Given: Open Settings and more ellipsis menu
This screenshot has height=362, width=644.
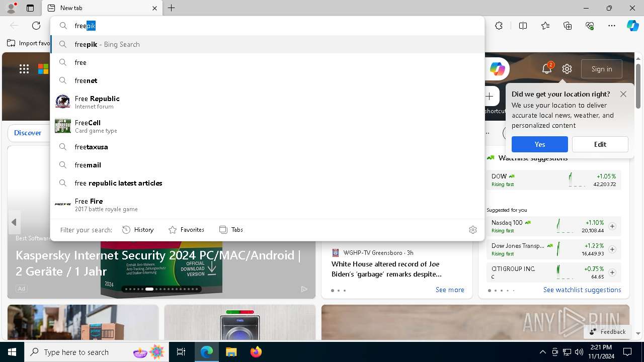Looking at the screenshot, I should point(612,26).
